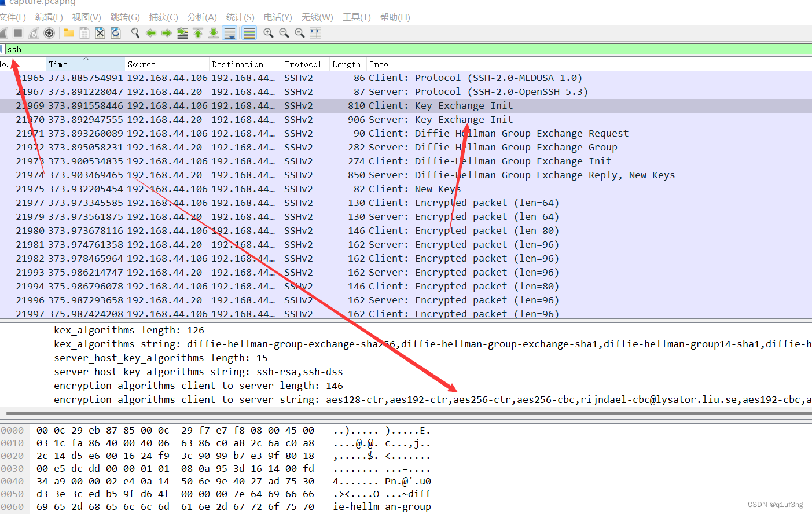Jump to the last packet

pyautogui.click(x=214, y=33)
